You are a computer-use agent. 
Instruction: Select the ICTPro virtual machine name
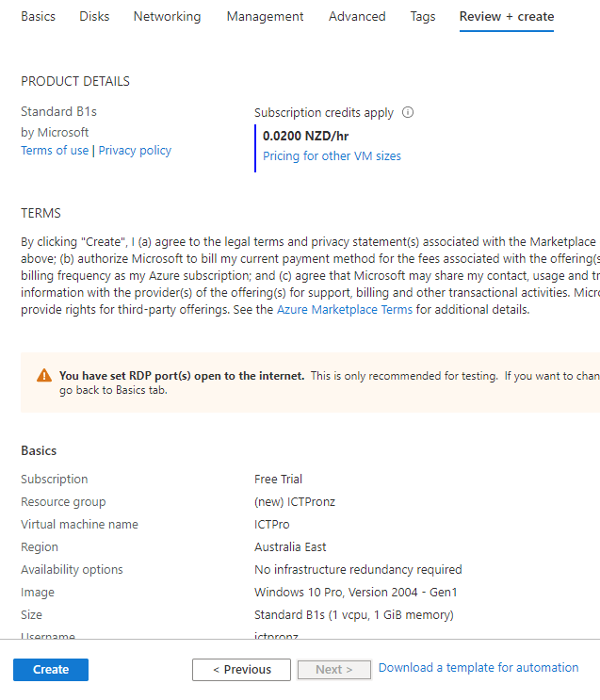click(x=272, y=524)
